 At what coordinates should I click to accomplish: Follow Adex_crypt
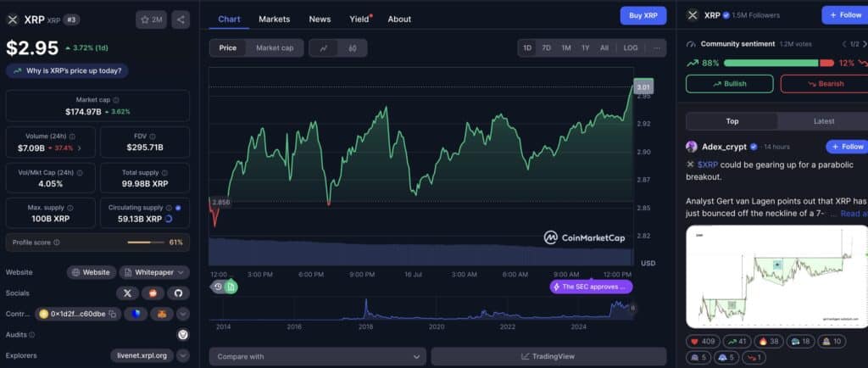tap(847, 147)
